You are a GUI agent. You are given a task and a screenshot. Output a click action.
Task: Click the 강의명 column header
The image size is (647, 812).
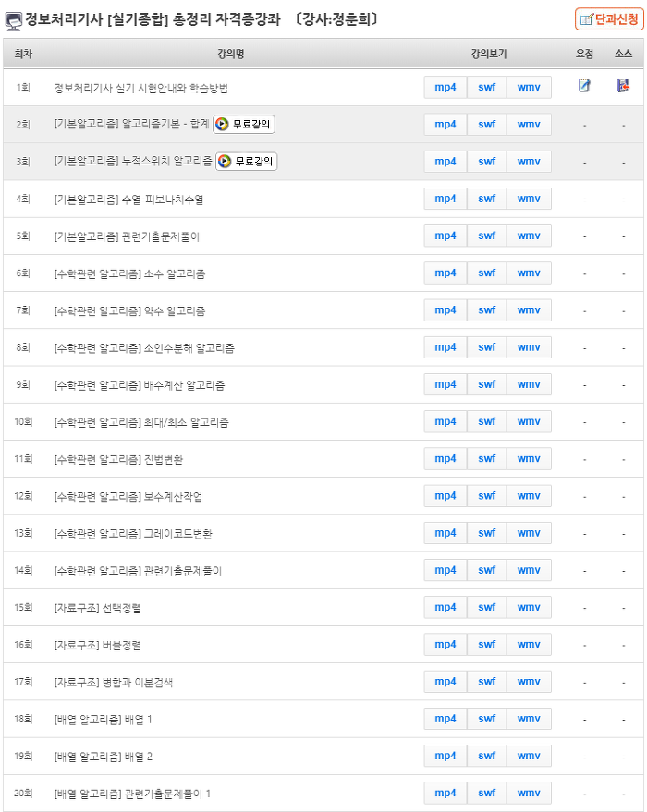pos(231,54)
